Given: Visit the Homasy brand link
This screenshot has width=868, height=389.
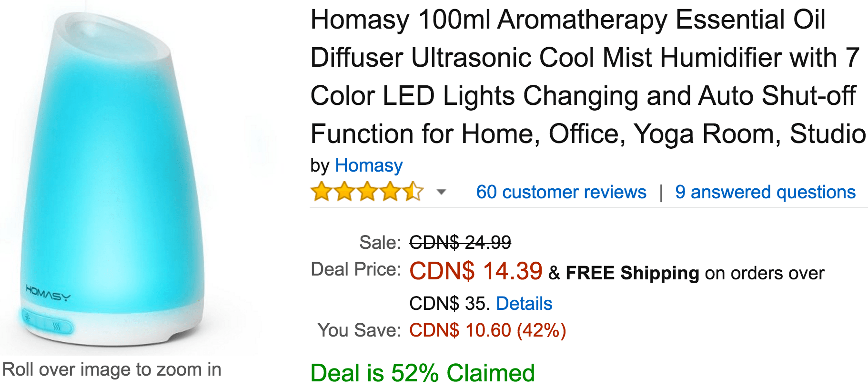Looking at the screenshot, I should tap(369, 165).
